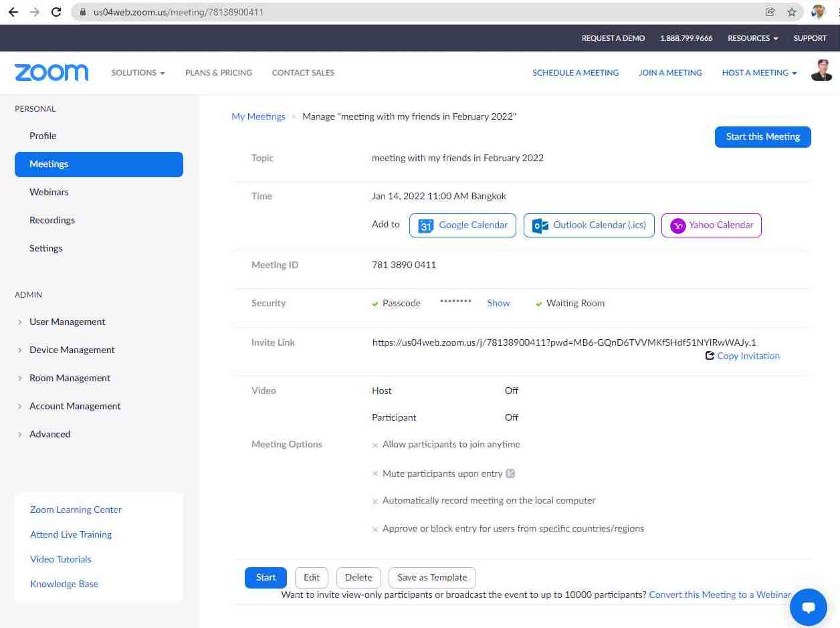Click the Outlook Calendar icon button
This screenshot has height=628, width=840.
click(x=540, y=225)
